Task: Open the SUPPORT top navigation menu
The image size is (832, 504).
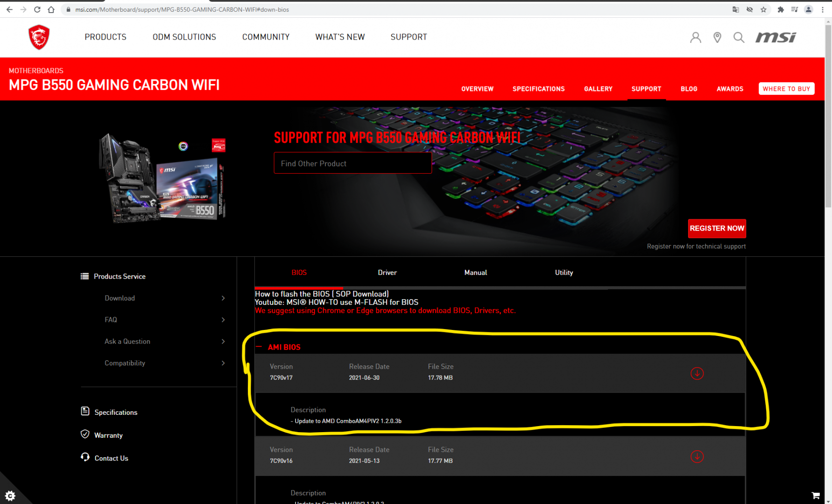Action: coord(409,37)
